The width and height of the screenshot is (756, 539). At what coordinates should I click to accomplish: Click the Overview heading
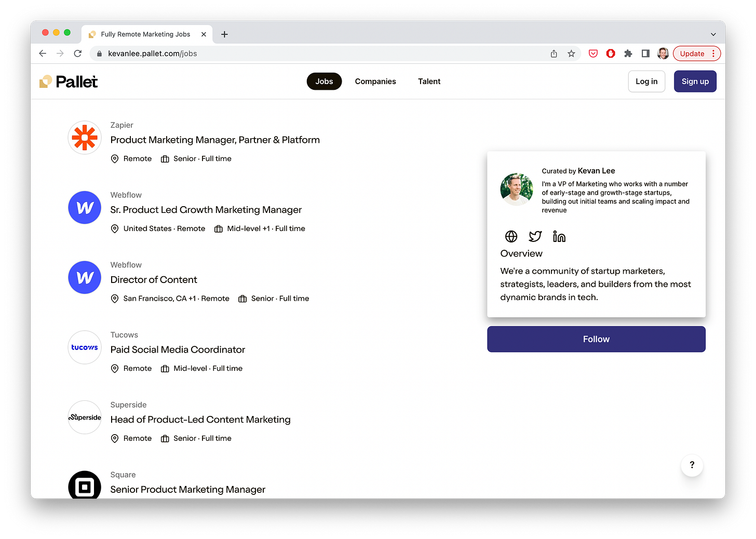pyautogui.click(x=521, y=253)
